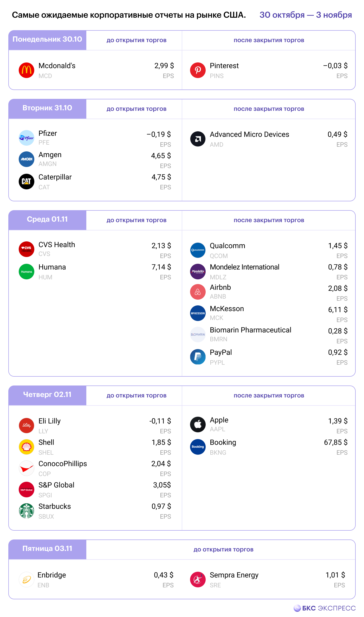Click the PYPL ticker text
This screenshot has height=617, width=364.
[x=217, y=363]
